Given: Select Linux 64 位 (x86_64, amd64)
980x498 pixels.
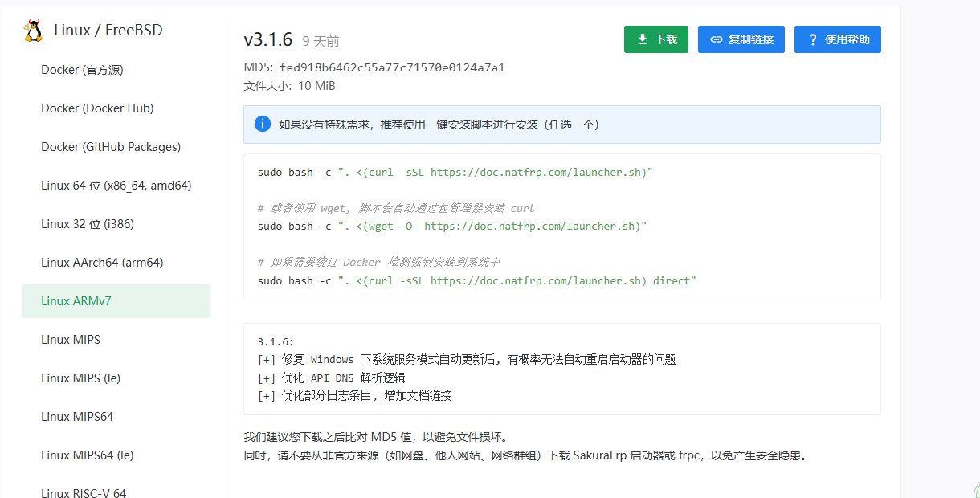Looking at the screenshot, I should coord(116,186).
